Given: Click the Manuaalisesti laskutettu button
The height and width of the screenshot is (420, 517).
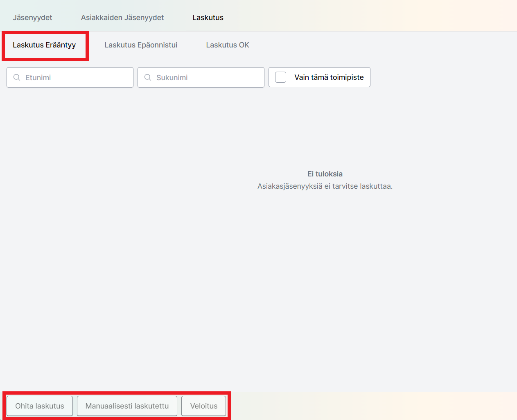Looking at the screenshot, I should [x=127, y=406].
